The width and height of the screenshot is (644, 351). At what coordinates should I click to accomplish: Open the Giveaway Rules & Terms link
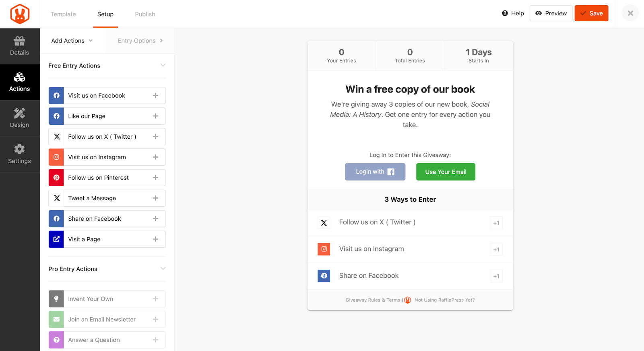tap(373, 300)
